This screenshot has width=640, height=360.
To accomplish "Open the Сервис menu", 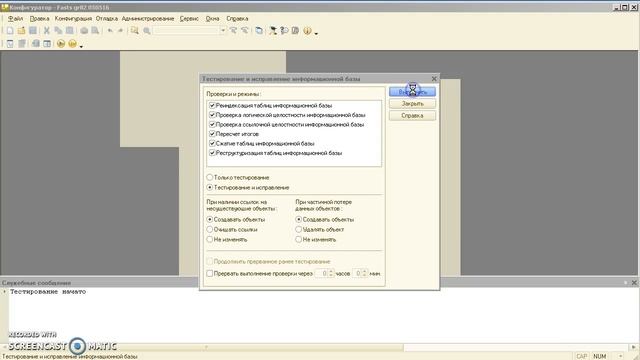I will coord(189,19).
